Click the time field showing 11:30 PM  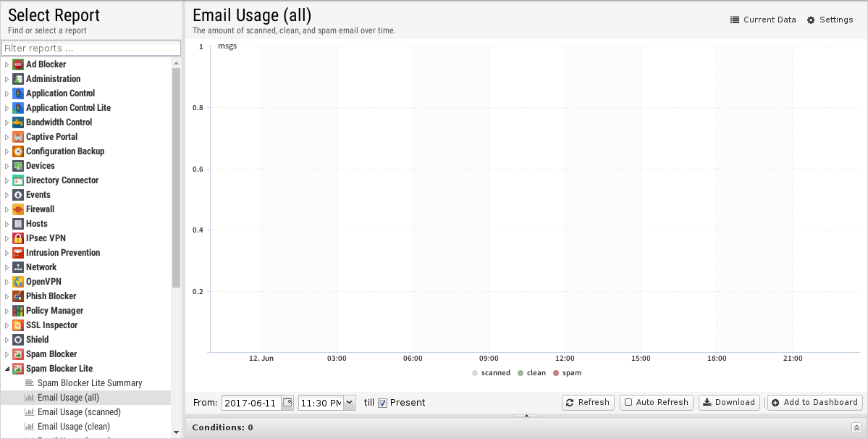tap(321, 403)
